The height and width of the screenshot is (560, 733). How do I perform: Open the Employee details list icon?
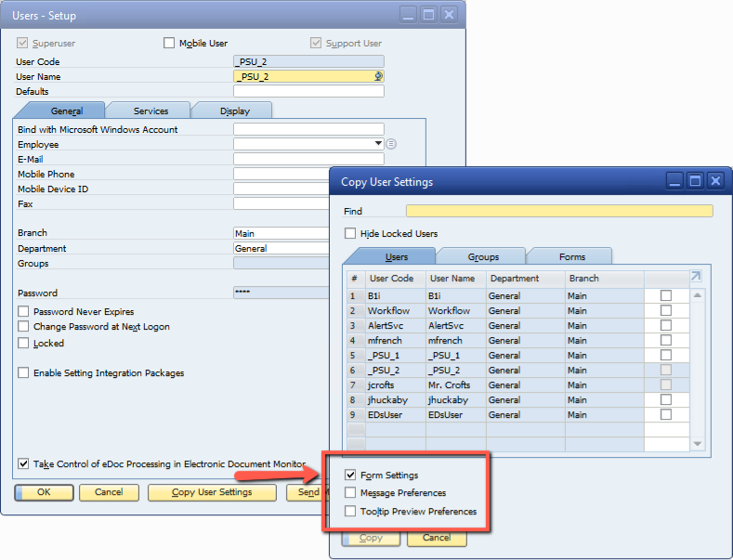[x=391, y=144]
